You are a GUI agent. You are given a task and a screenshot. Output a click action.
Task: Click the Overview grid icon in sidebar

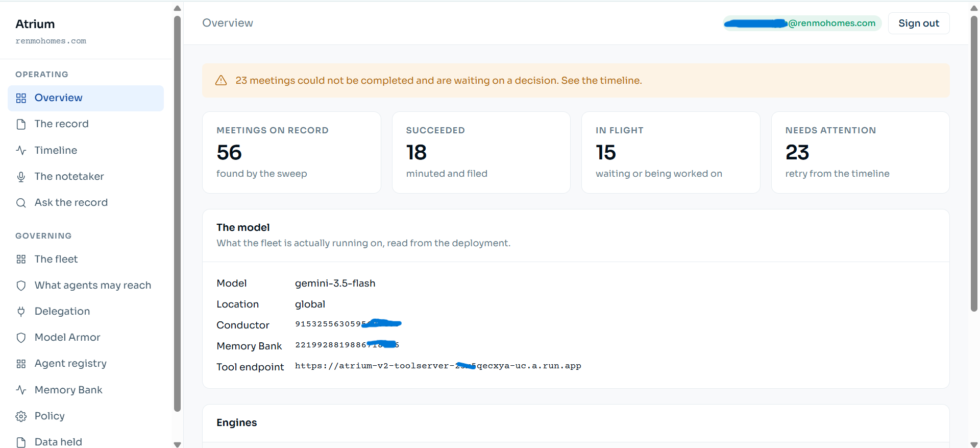[x=21, y=98]
